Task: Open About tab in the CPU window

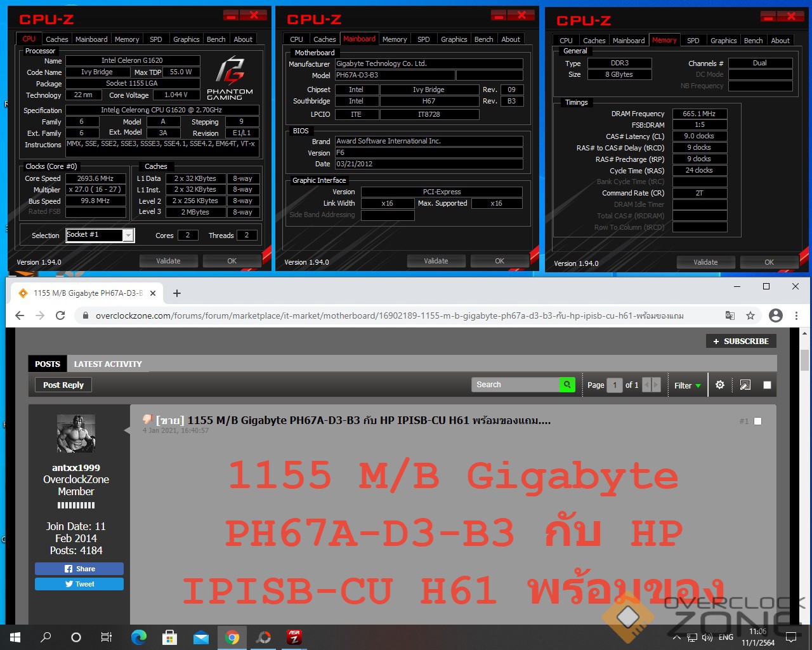Action: click(x=243, y=39)
